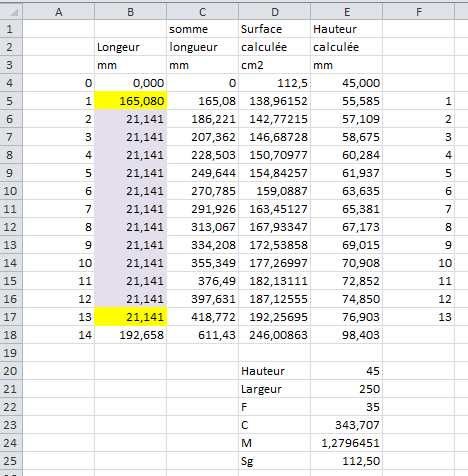Click cell with value 1,2796451
The height and width of the screenshot is (476, 468).
pyautogui.click(x=346, y=443)
